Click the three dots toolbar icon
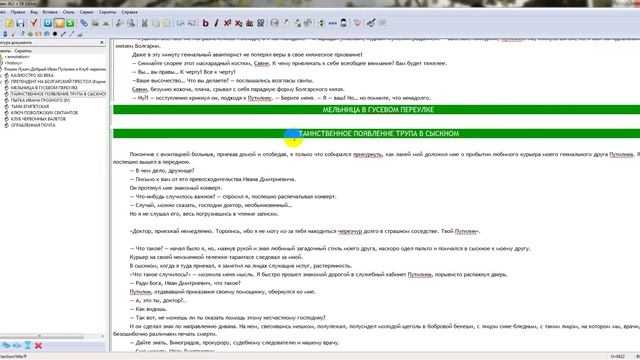This screenshot has width=640, height=360. (x=333, y=23)
